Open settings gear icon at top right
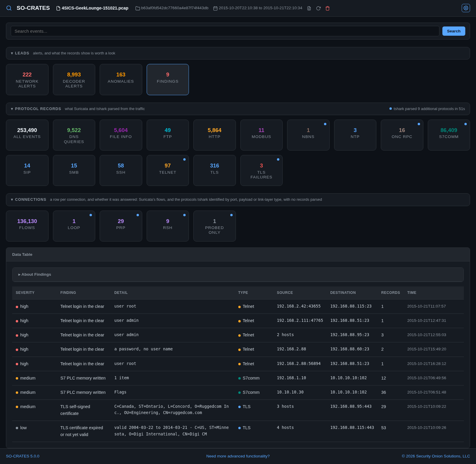The image size is (476, 464). coord(466,8)
